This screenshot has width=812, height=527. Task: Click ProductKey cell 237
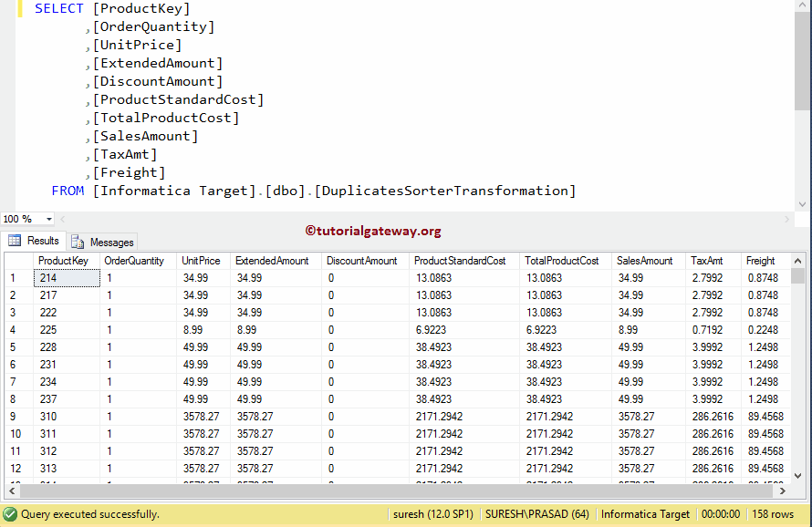pyautogui.click(x=67, y=399)
